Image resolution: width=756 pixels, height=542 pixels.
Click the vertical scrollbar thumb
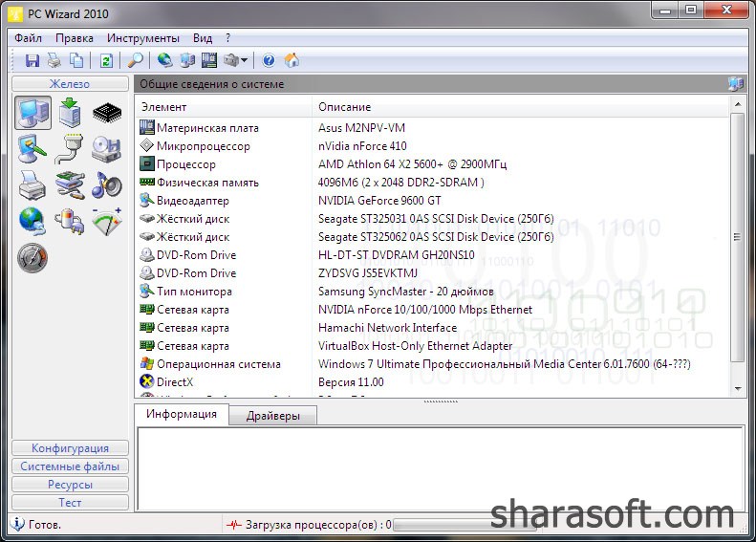(x=737, y=237)
